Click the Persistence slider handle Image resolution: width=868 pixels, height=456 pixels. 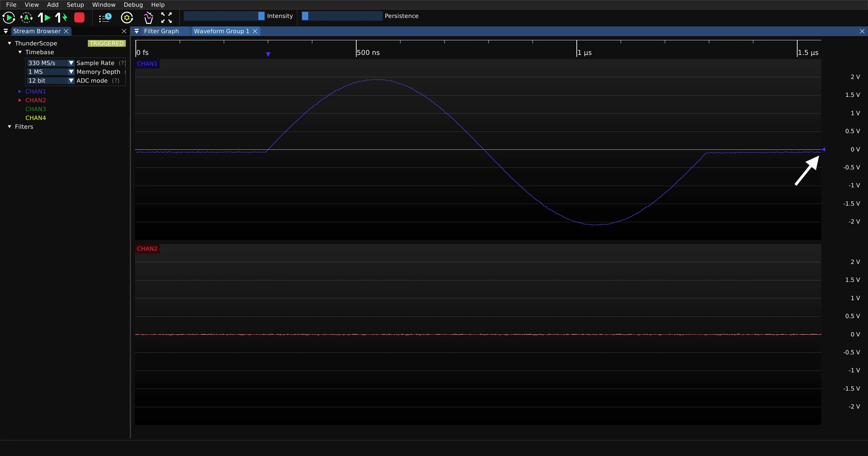click(x=305, y=16)
